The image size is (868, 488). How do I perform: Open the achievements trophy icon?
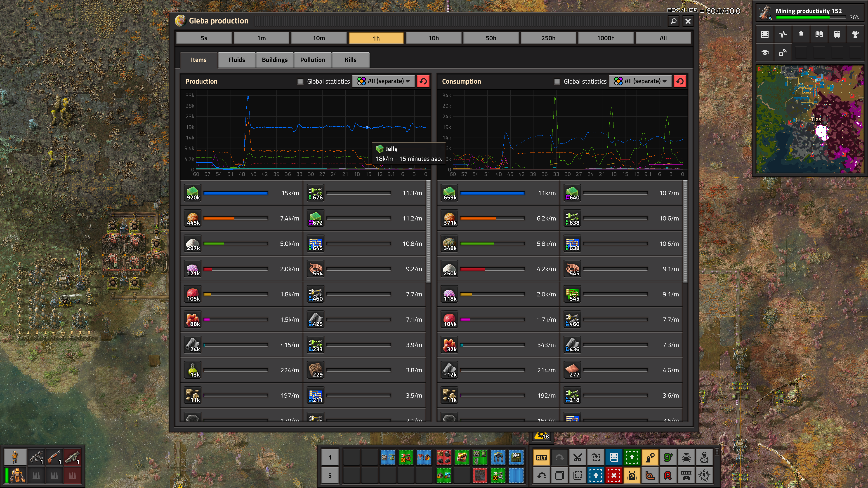855,34
